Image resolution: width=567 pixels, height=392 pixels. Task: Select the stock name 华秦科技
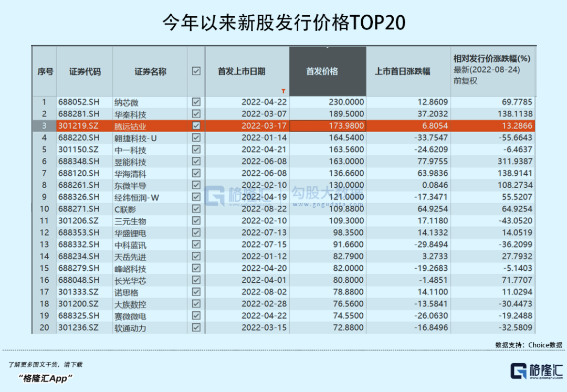point(130,114)
